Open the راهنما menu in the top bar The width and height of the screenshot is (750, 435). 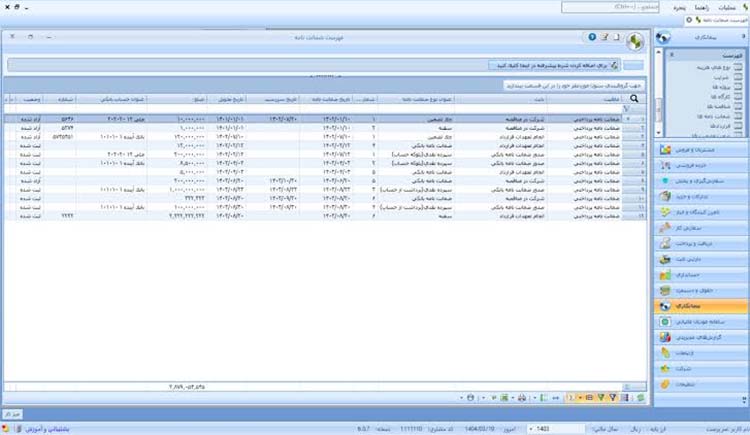click(702, 8)
